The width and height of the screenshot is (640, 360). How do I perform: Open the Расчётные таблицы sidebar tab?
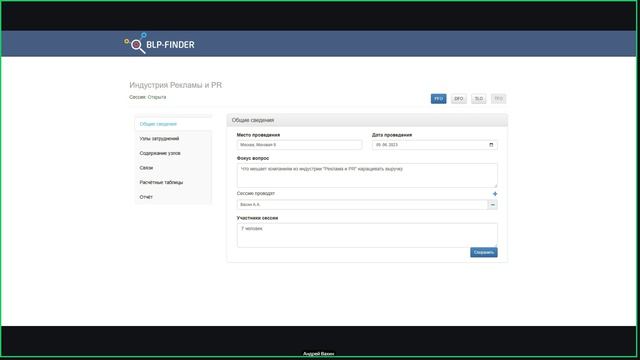[173, 182]
